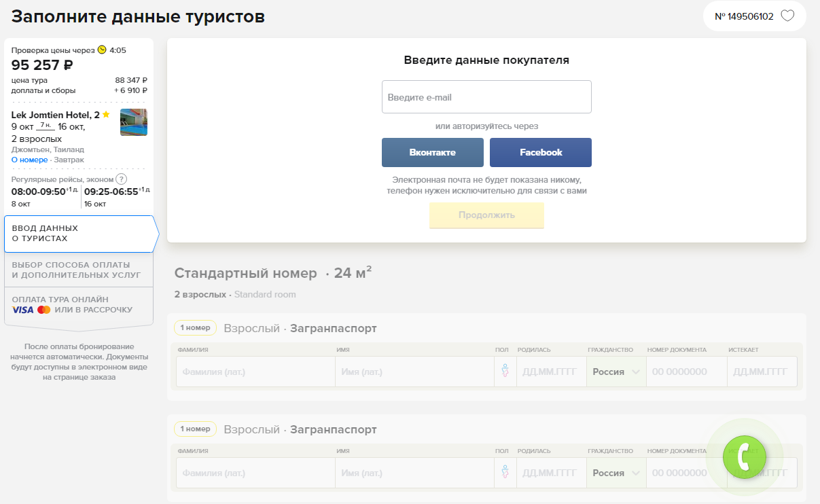
Task: Click the gender icon for second adult
Action: (505, 473)
